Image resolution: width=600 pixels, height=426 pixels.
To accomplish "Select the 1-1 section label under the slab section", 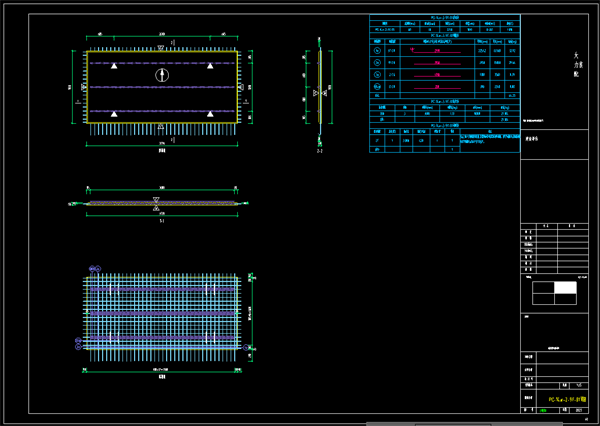I will coord(162,221).
